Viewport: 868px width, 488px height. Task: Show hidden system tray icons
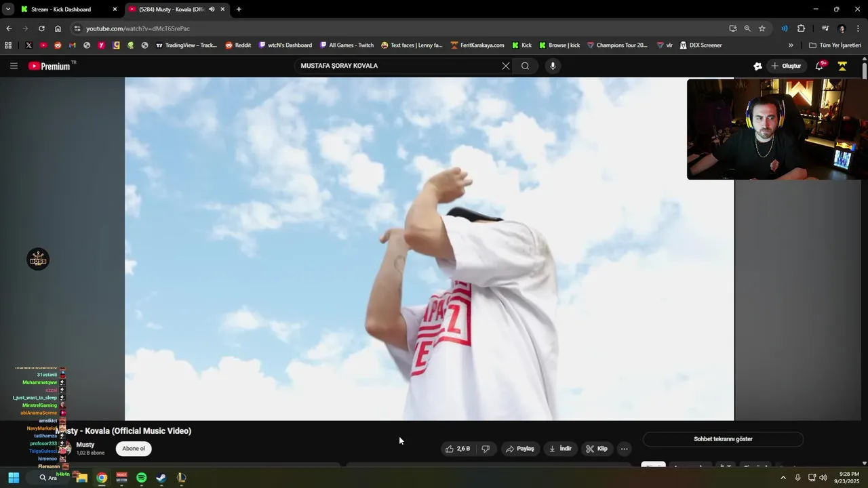(783, 478)
